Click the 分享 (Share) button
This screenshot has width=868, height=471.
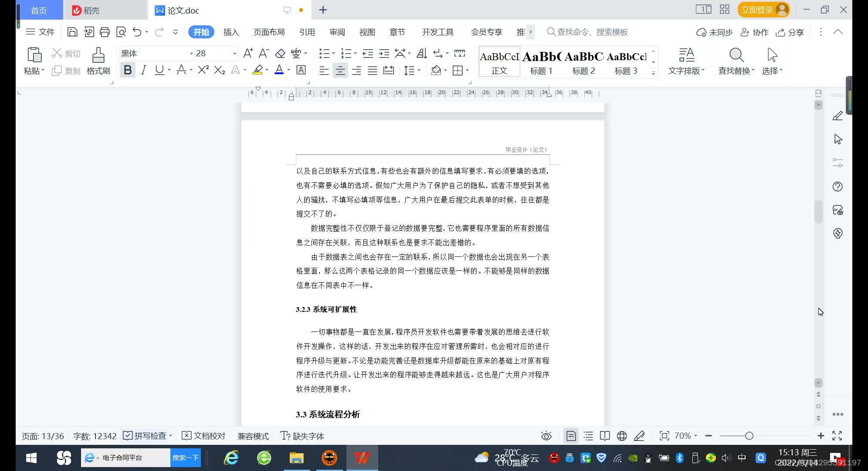[790, 32]
